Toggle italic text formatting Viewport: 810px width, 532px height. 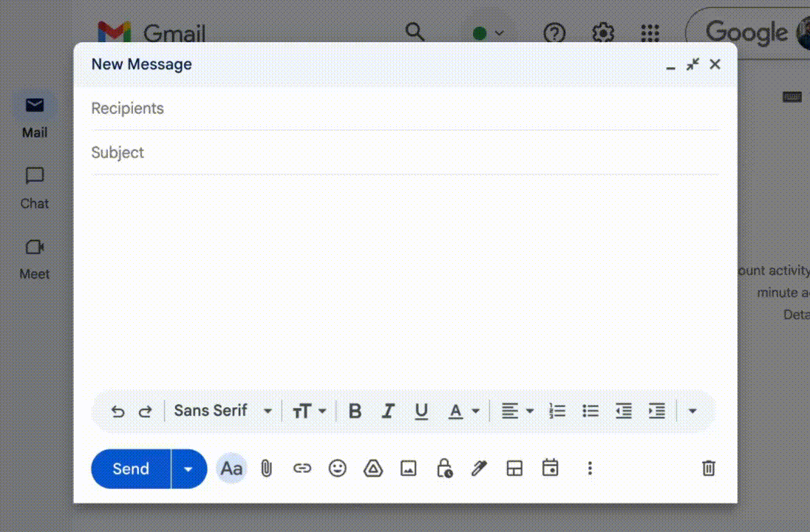[x=388, y=412]
